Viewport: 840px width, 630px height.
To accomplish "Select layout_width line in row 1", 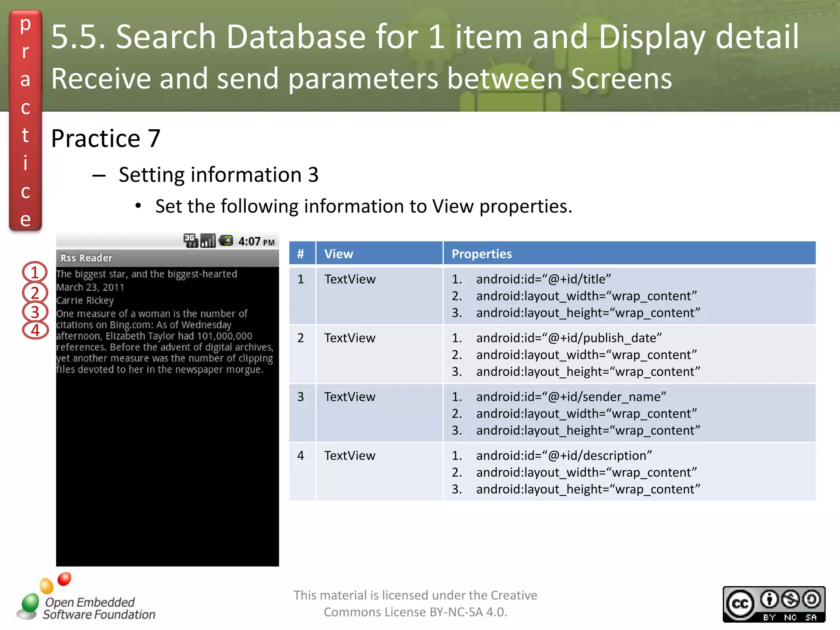I will coord(587,296).
